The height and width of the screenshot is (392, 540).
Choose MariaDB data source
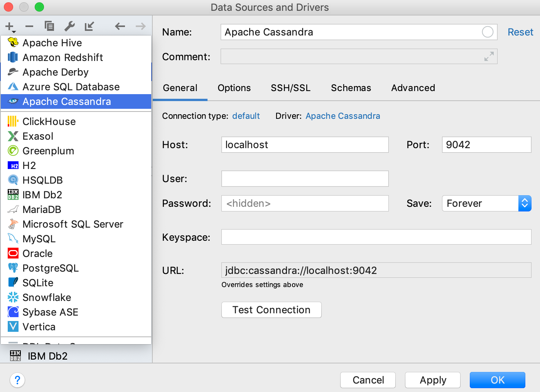point(76,210)
